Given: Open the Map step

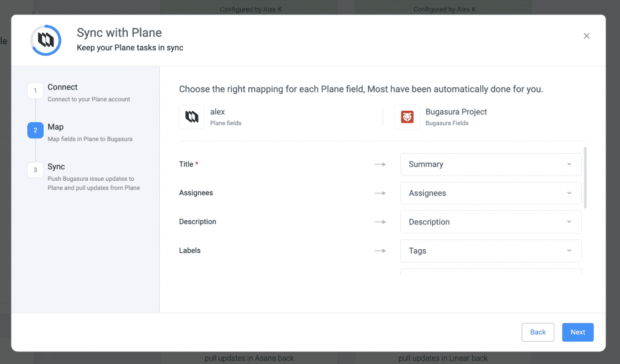Looking at the screenshot, I should [55, 127].
